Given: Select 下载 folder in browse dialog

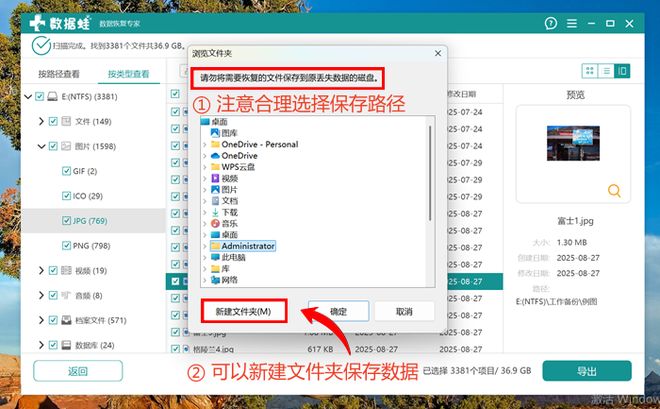Looking at the screenshot, I should (x=224, y=212).
